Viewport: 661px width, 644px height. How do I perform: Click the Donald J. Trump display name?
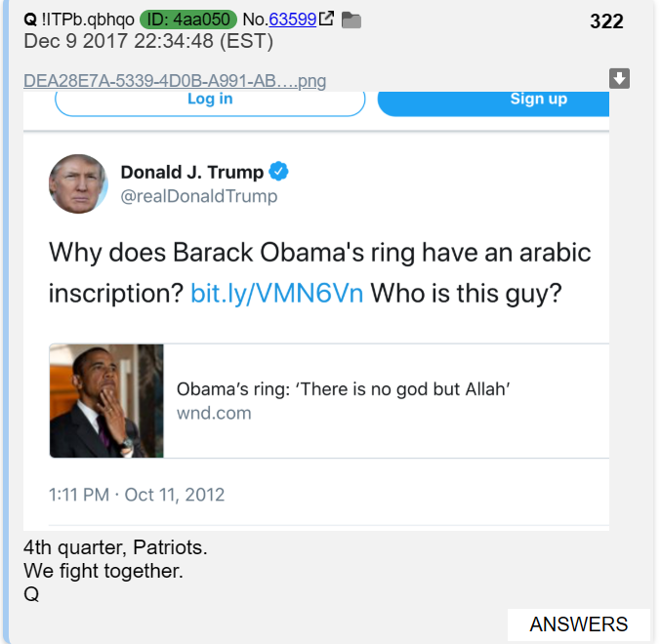[192, 173]
